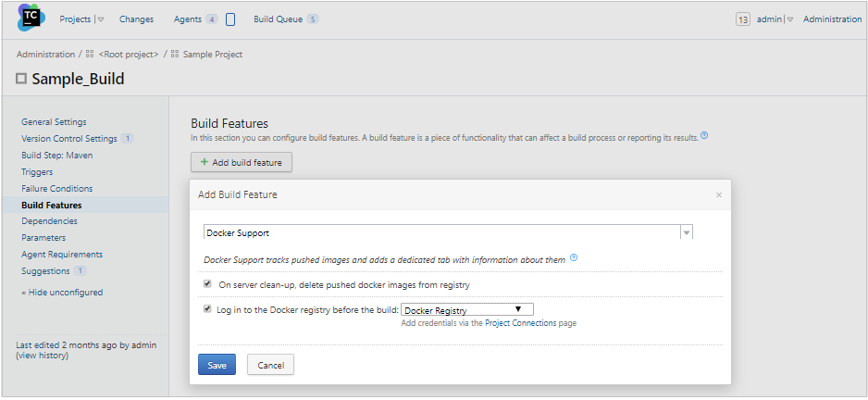
Task: Open Failure Conditions settings
Action: (x=57, y=188)
